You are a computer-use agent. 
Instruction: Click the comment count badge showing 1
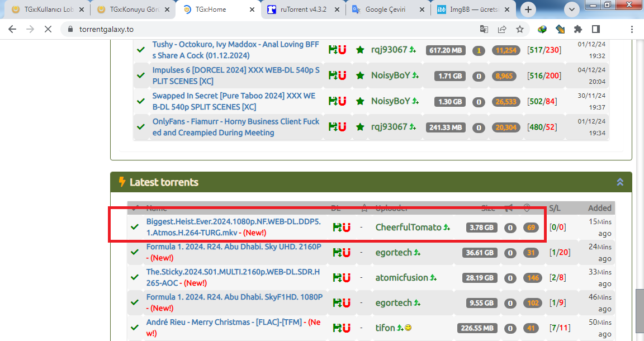pos(479,50)
